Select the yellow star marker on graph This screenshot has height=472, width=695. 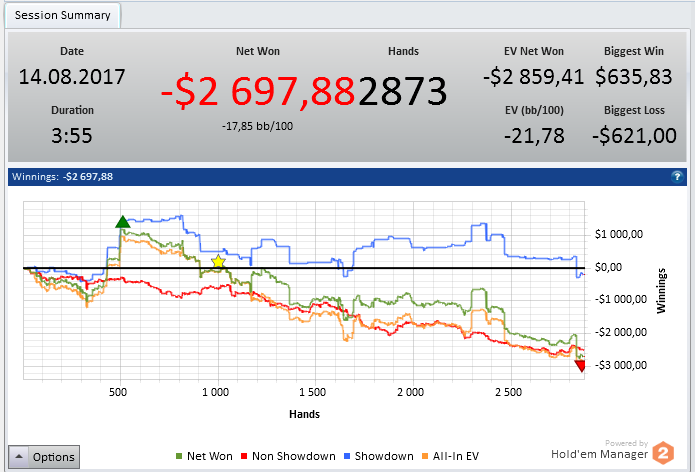[x=218, y=262]
